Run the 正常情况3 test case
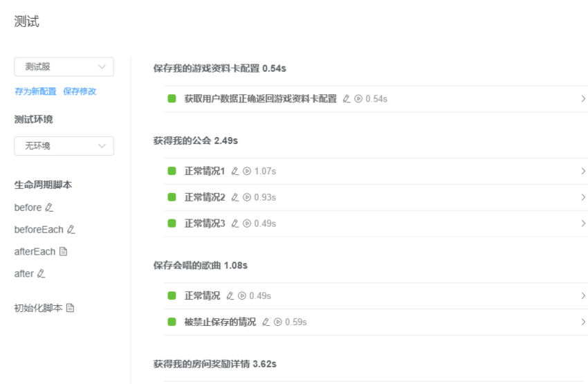Screen dimensions: 588x384 pyautogui.click(x=247, y=223)
